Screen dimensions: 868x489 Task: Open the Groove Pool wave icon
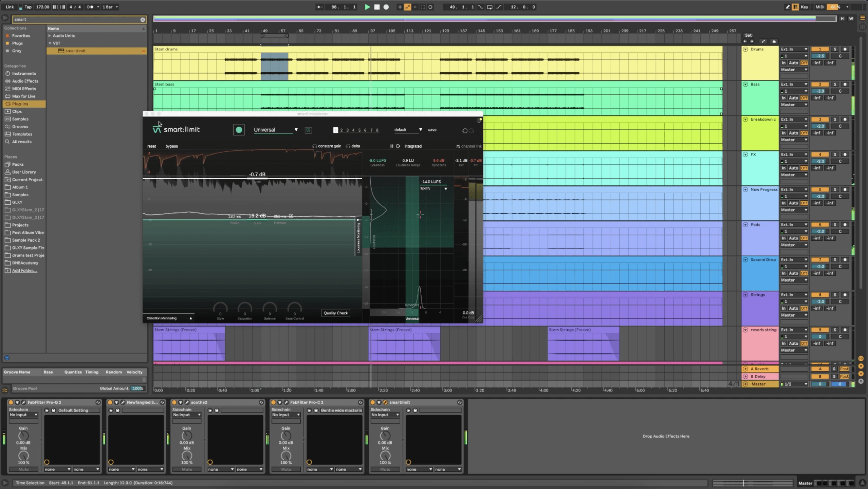tap(5, 390)
